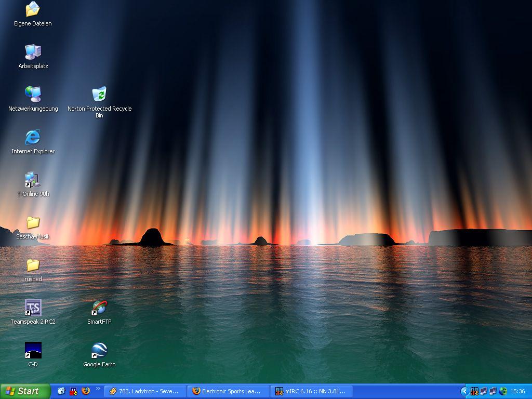
Task: Launch Firefox from Quick Launch bar
Action: (x=86, y=391)
